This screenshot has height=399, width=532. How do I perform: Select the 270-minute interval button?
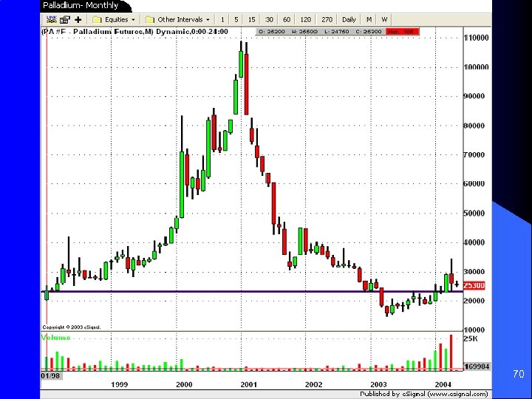[x=327, y=20]
